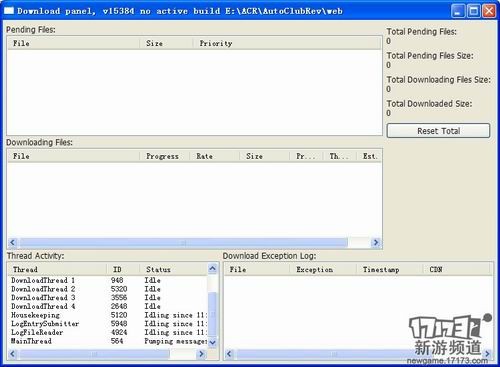Screen dimensions: 500x367
Task: Click the "Total Downloading Files Size:" label
Action: [x=439, y=80]
